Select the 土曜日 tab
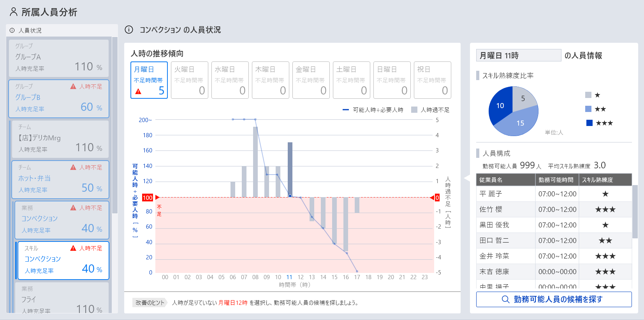The width and height of the screenshot is (644, 320). click(352, 80)
